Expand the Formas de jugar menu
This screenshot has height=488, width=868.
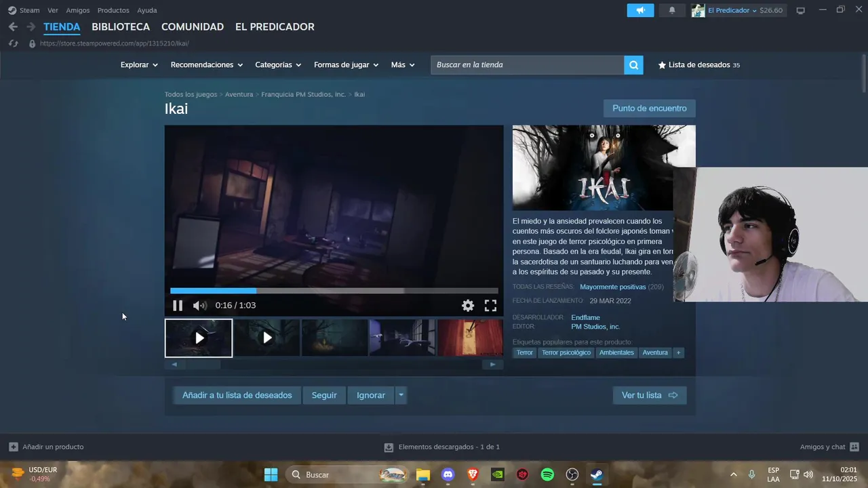[346, 65]
